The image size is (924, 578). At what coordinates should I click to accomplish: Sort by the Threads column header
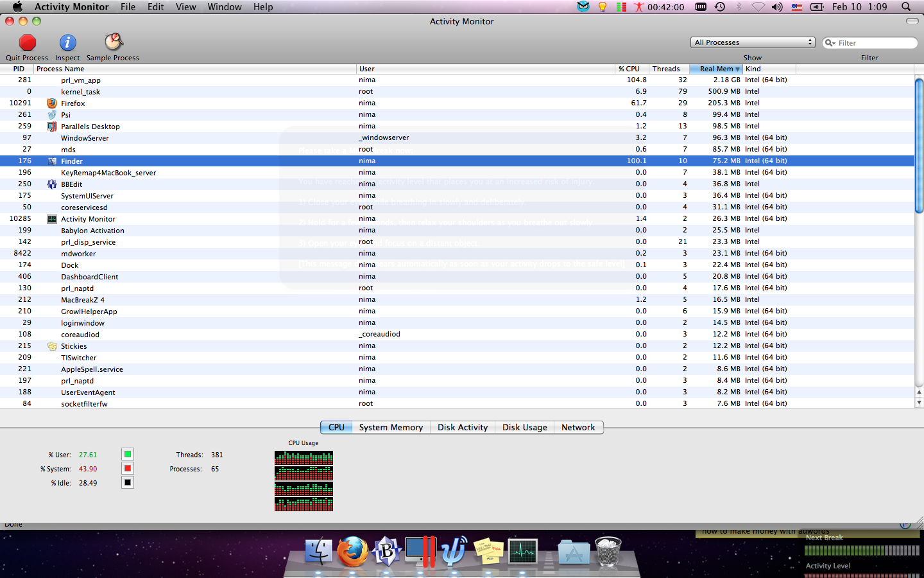click(x=669, y=69)
